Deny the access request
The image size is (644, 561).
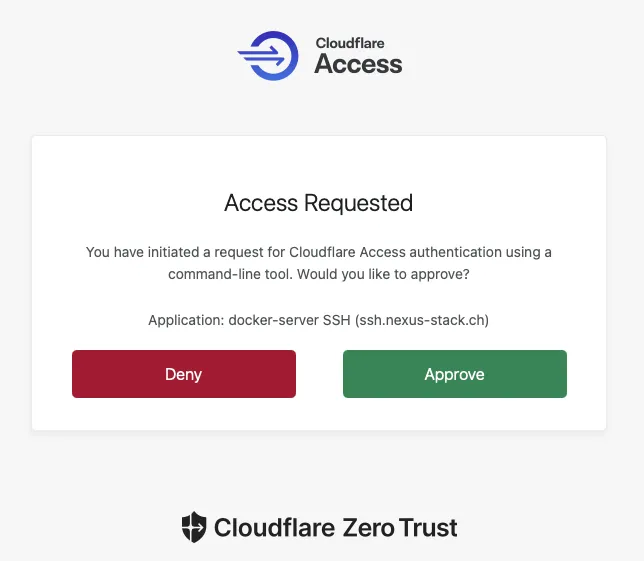(183, 374)
